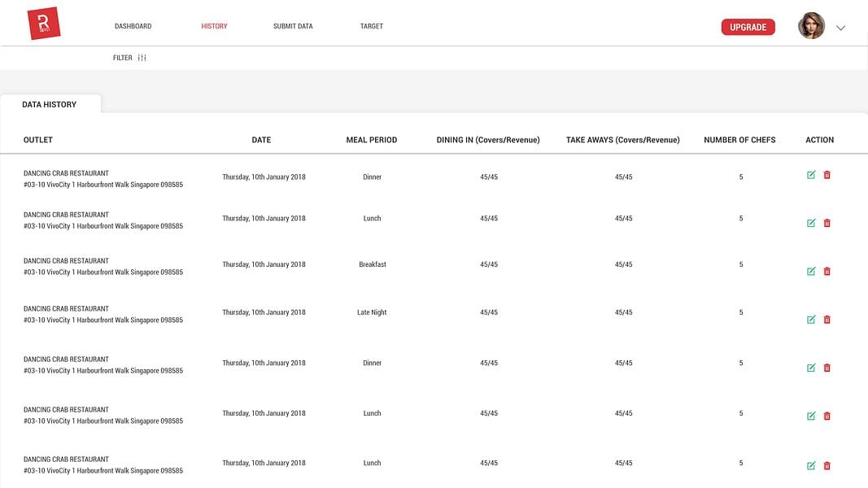Delete the Late Night row entry

(x=827, y=320)
